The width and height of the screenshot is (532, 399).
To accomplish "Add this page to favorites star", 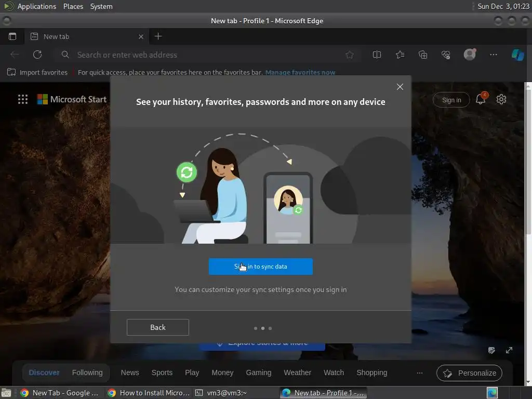I will coord(350,55).
